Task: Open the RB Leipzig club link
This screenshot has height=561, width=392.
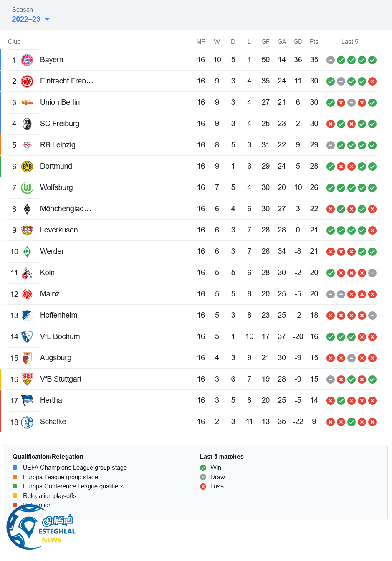Action: 58,145
